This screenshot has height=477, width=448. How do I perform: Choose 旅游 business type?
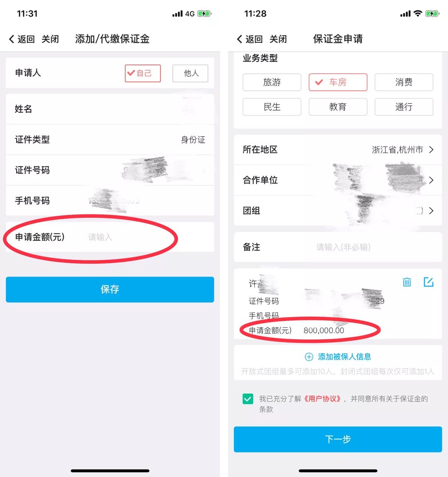coord(272,82)
